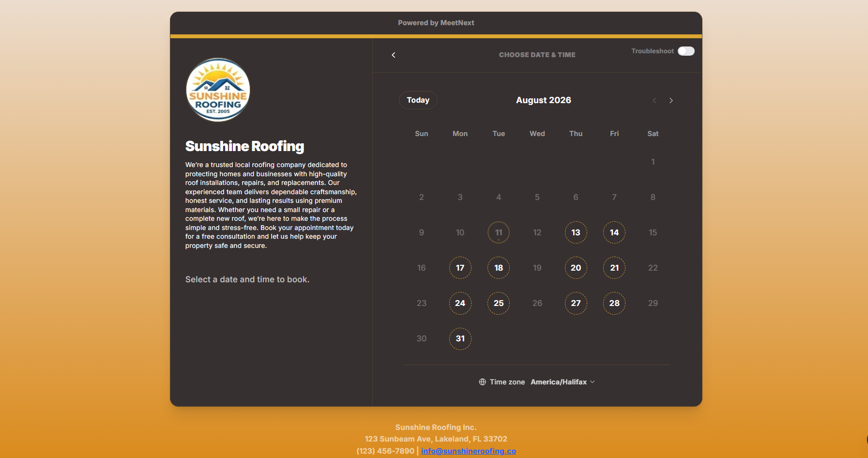Open the America/Halifax time zone dropdown
The width and height of the screenshot is (868, 458).
coord(563,382)
